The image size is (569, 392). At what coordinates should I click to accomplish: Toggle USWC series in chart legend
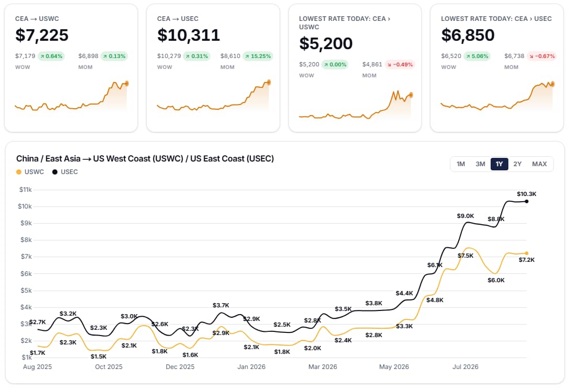click(30, 172)
